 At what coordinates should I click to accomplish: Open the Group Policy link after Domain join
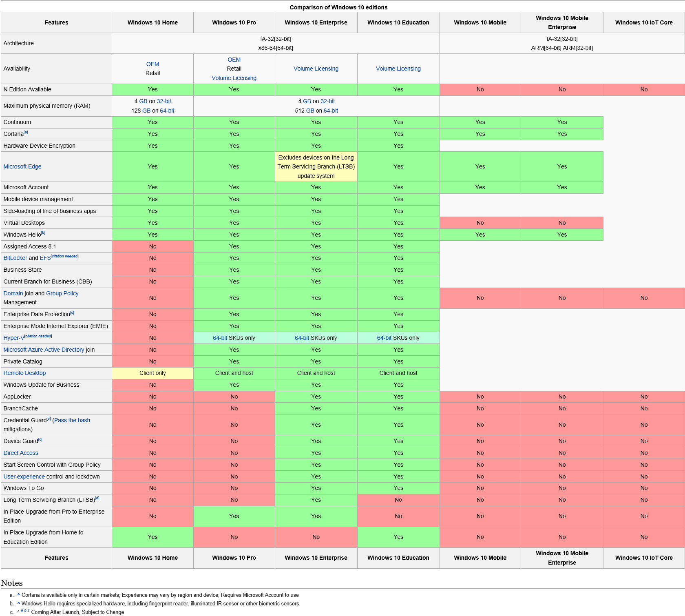pos(62,293)
